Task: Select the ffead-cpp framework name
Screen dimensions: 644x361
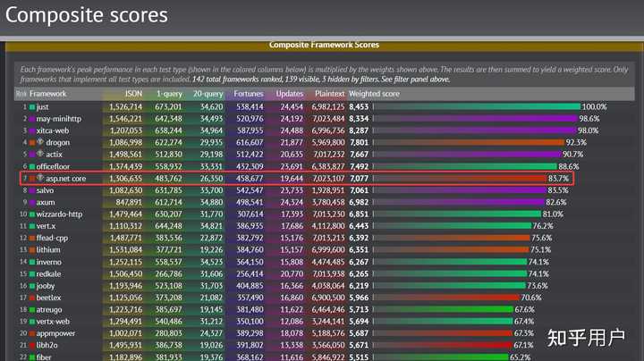Action: (x=52, y=238)
